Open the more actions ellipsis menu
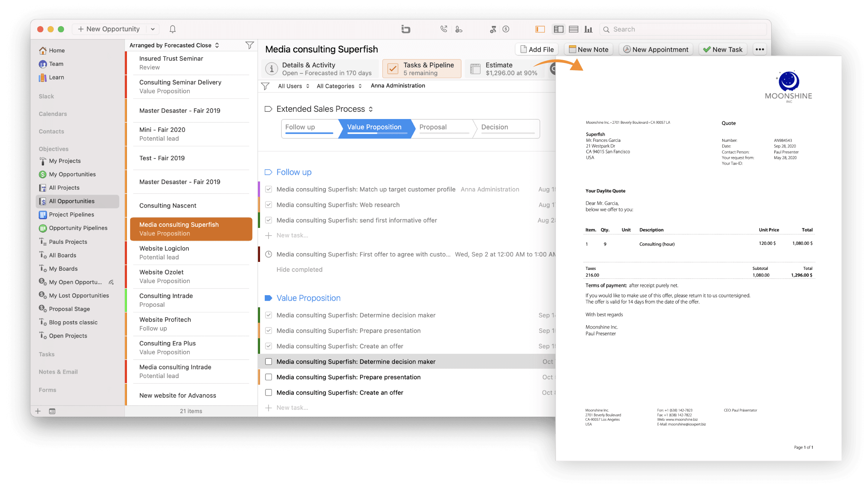The height and width of the screenshot is (488, 868). point(760,50)
